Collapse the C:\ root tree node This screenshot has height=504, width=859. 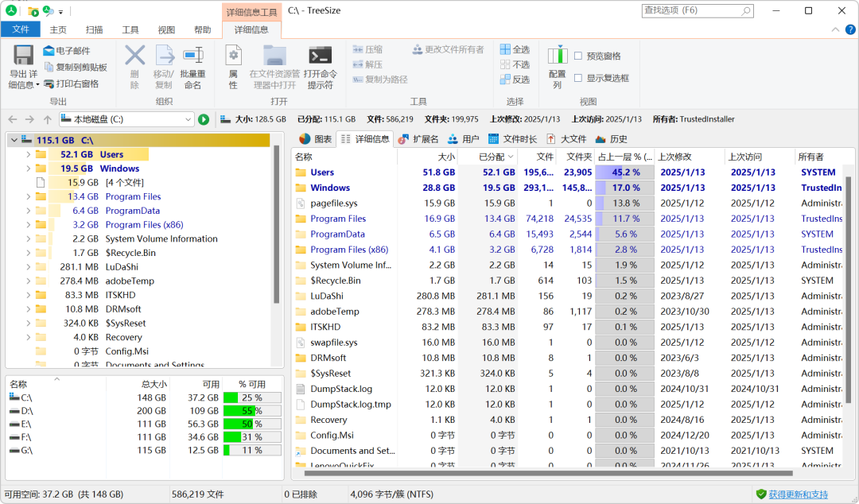point(14,140)
